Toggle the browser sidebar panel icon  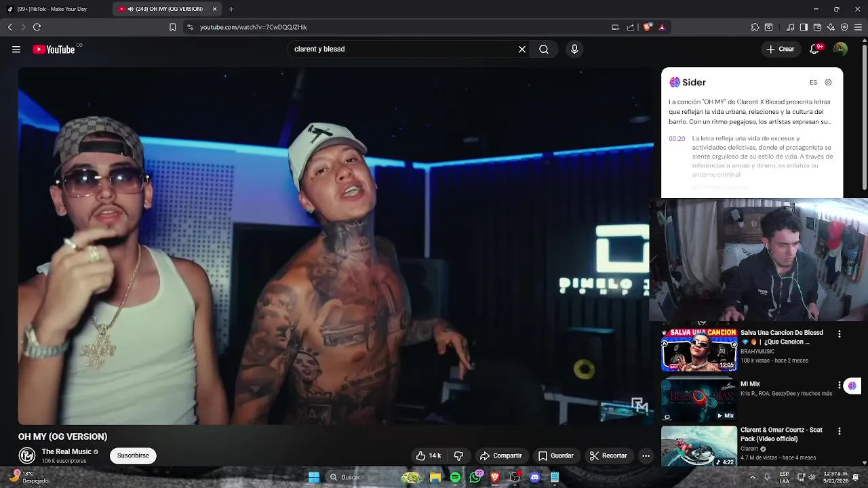pyautogui.click(x=804, y=27)
